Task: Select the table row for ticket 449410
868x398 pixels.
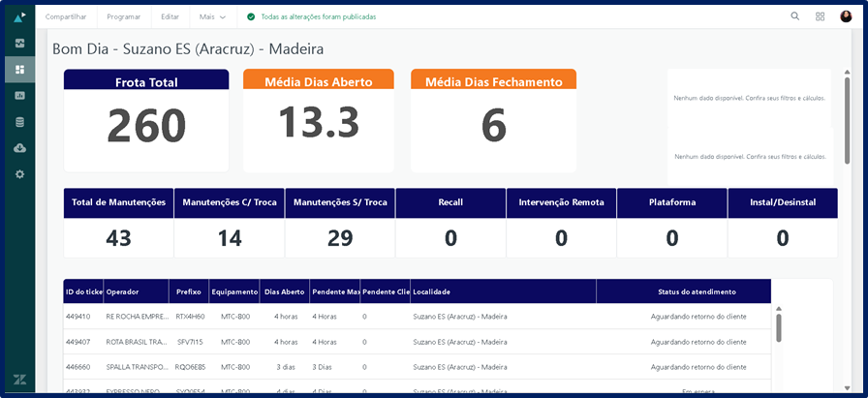Action: point(417,317)
